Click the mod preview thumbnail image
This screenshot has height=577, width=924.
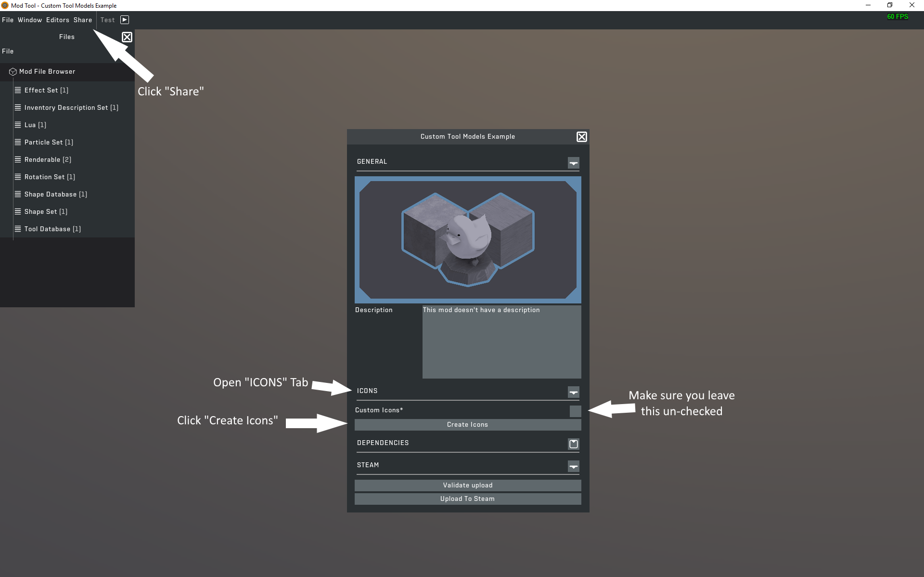468,240
